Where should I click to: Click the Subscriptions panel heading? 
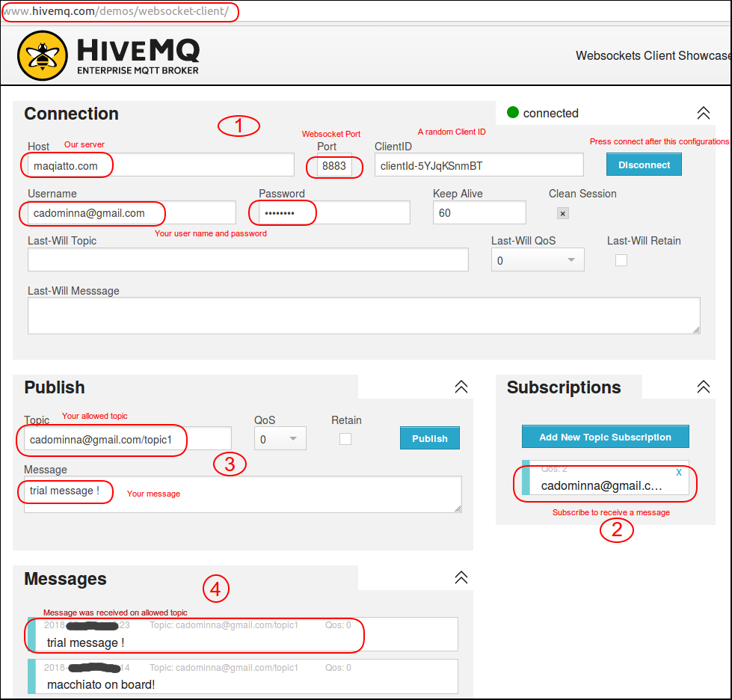(564, 387)
